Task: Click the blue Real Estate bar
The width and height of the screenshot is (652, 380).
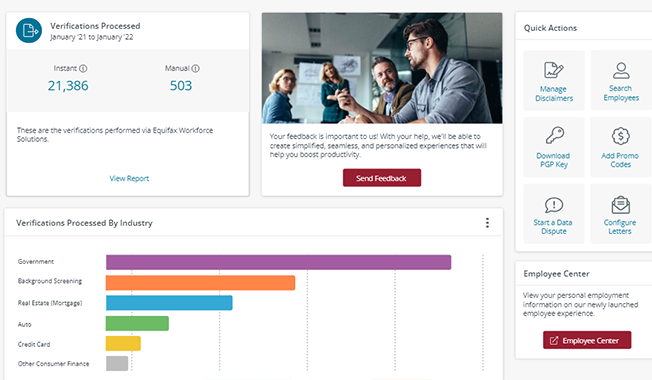Action: [169, 303]
